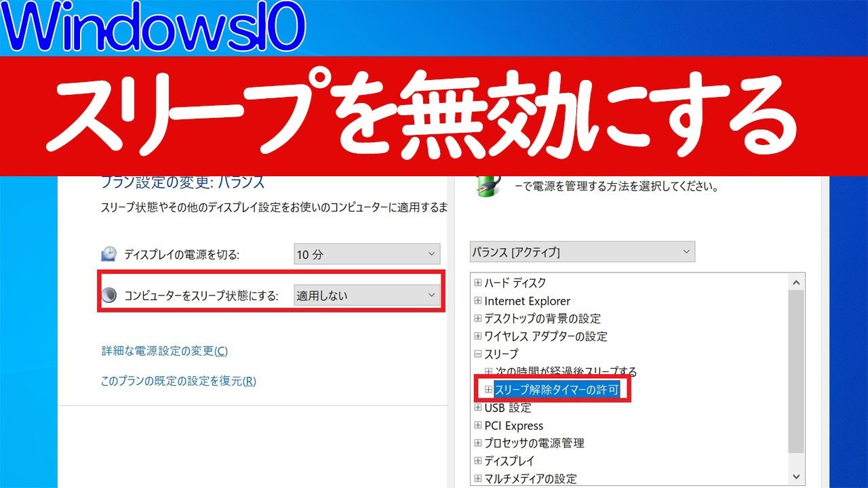This screenshot has width=868, height=488.
Task: Open the display off time dropdown showing 10 分
Action: coord(367,254)
